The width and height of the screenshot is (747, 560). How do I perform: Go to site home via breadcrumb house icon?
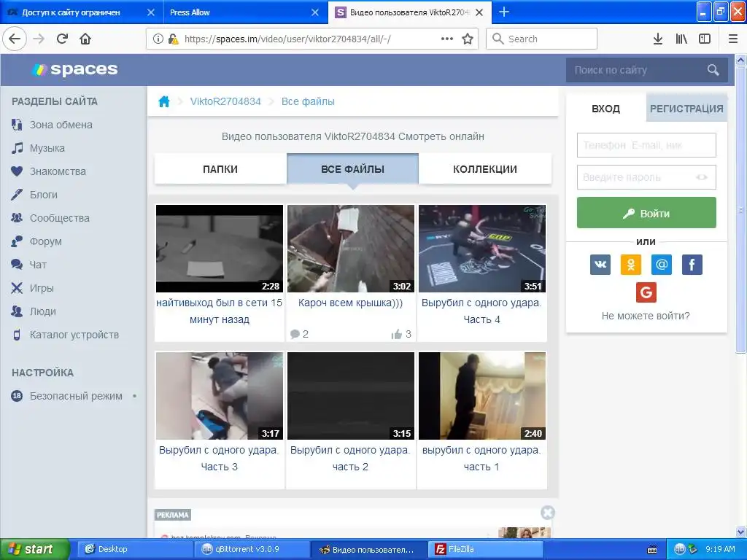click(x=164, y=101)
